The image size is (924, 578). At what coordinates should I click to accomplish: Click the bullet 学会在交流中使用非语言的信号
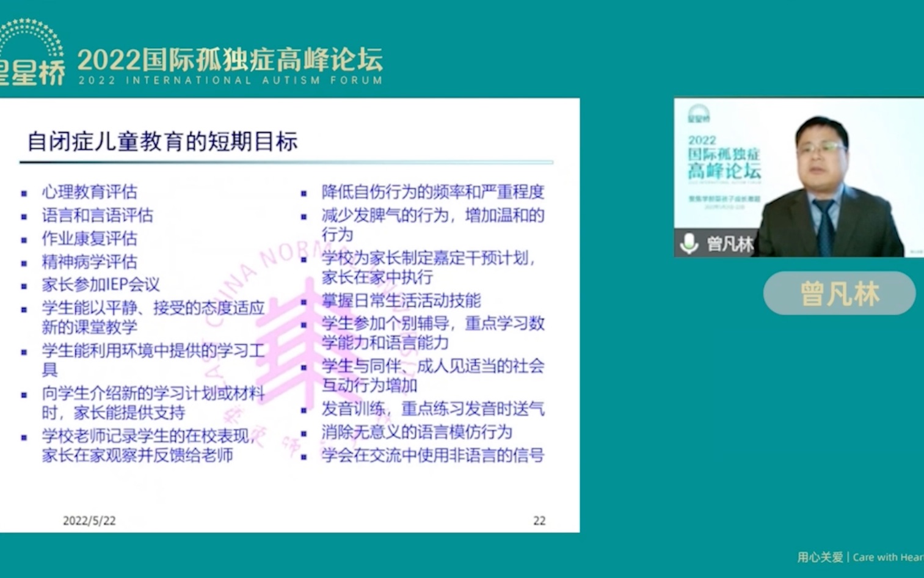[x=433, y=455]
